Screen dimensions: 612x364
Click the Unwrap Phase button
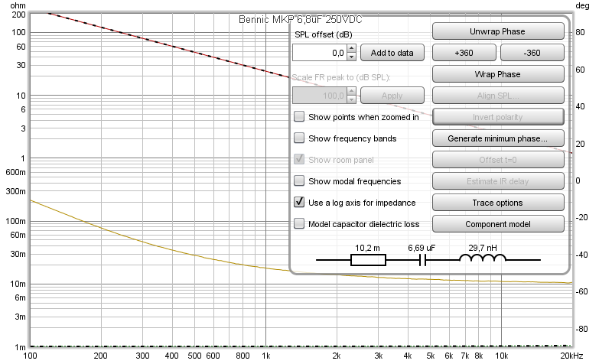click(x=498, y=31)
